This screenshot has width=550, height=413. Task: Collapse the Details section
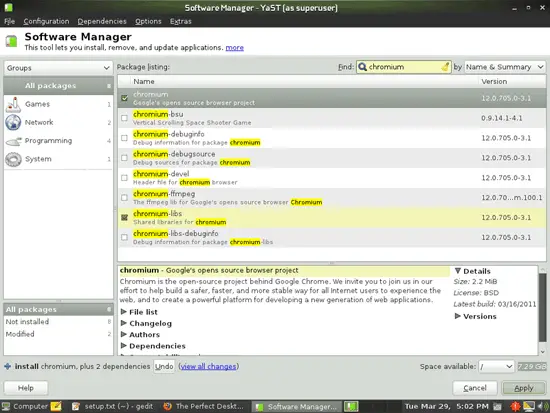tap(457, 271)
